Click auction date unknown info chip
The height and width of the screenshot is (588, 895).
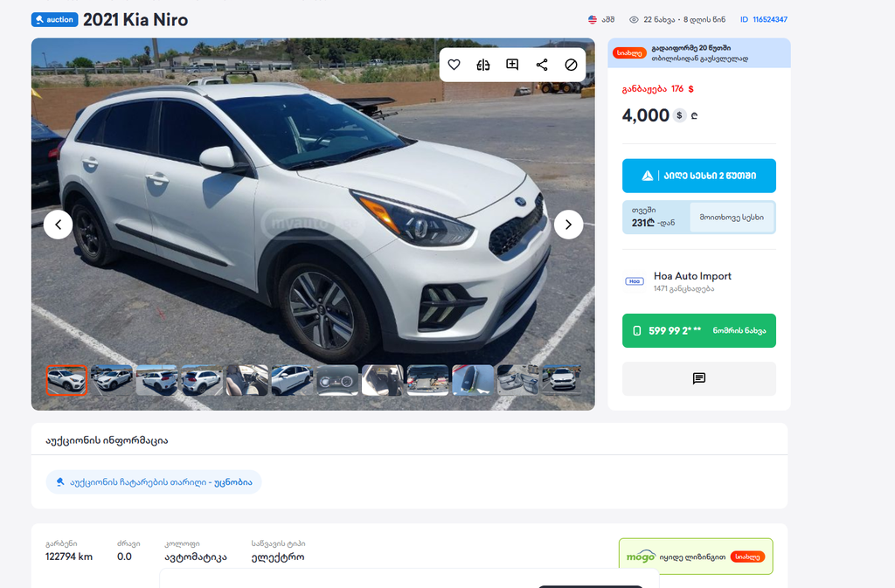click(154, 482)
